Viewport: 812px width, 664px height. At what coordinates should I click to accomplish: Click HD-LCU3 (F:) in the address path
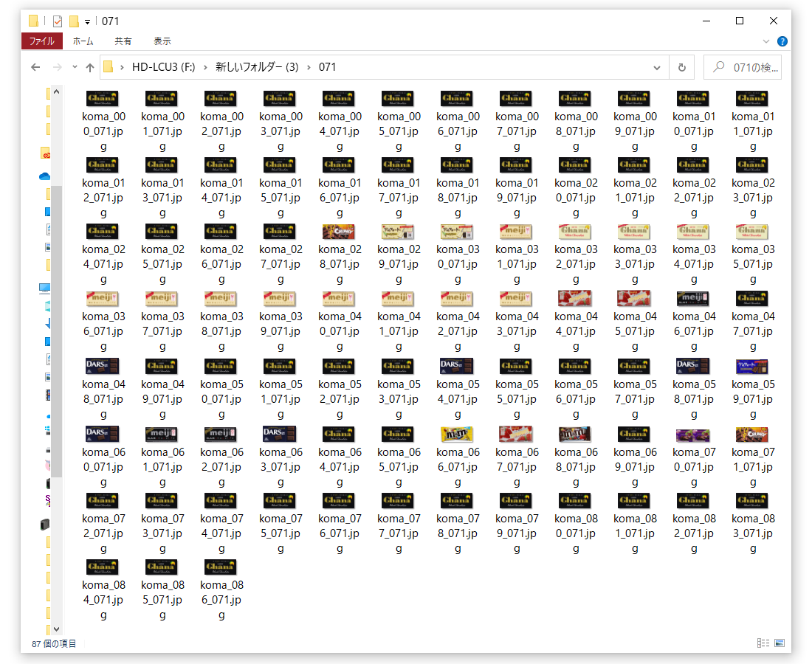[164, 67]
